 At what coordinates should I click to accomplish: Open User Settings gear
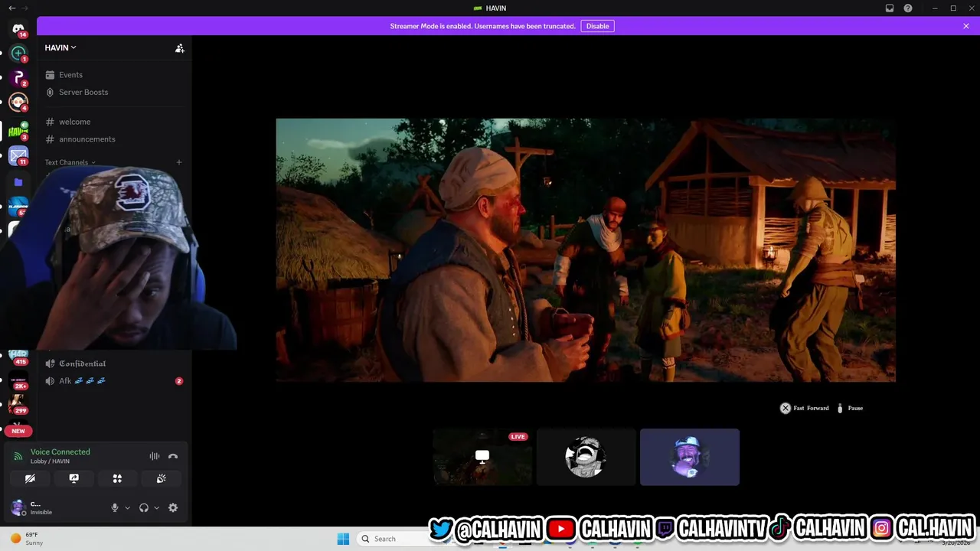pyautogui.click(x=173, y=507)
